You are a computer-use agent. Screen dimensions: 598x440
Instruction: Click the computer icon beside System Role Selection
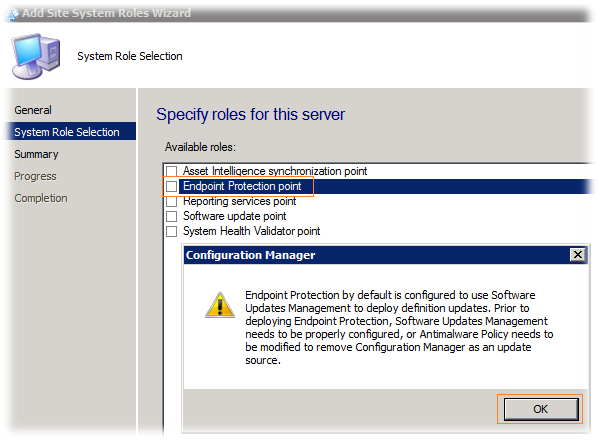[x=36, y=56]
